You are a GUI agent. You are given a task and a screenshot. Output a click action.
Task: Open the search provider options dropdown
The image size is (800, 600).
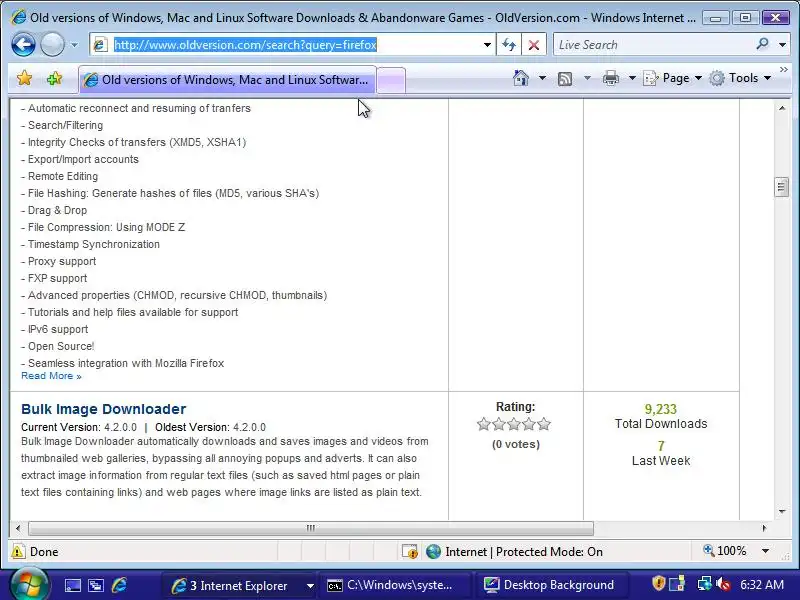782,45
